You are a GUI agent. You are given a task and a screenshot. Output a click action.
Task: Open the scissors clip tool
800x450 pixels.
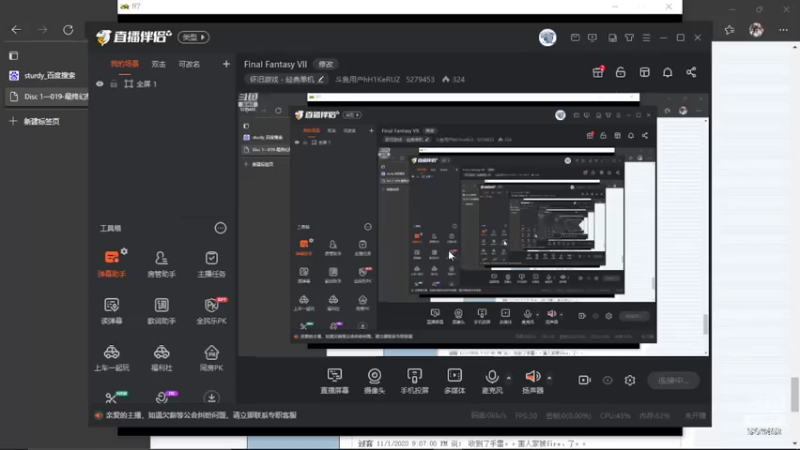tap(111, 397)
